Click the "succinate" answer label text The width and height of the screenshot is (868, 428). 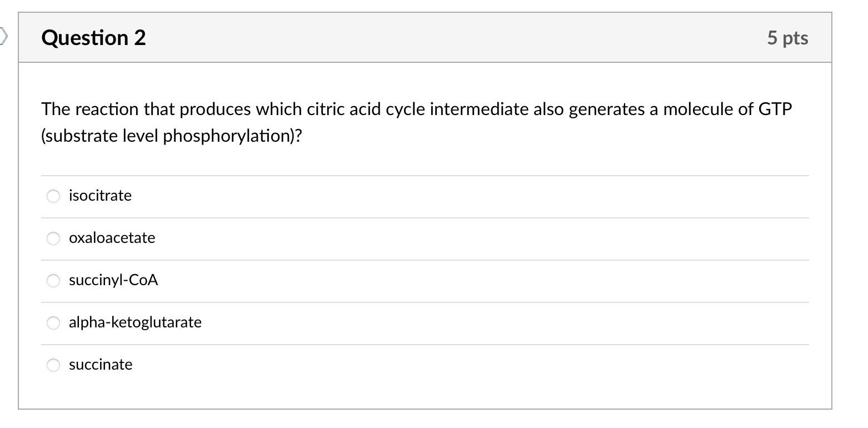coord(101,365)
